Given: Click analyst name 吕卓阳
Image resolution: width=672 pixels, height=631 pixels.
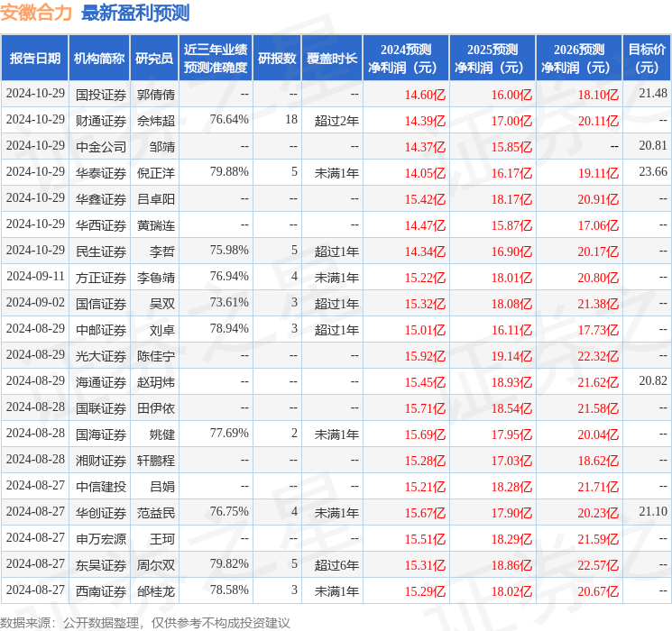Looking at the screenshot, I should click(x=156, y=199).
